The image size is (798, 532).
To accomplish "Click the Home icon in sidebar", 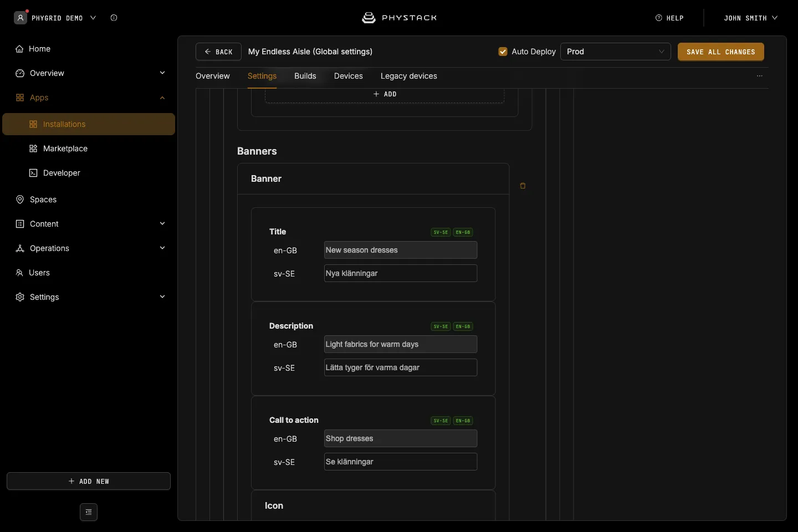I will click(19, 49).
